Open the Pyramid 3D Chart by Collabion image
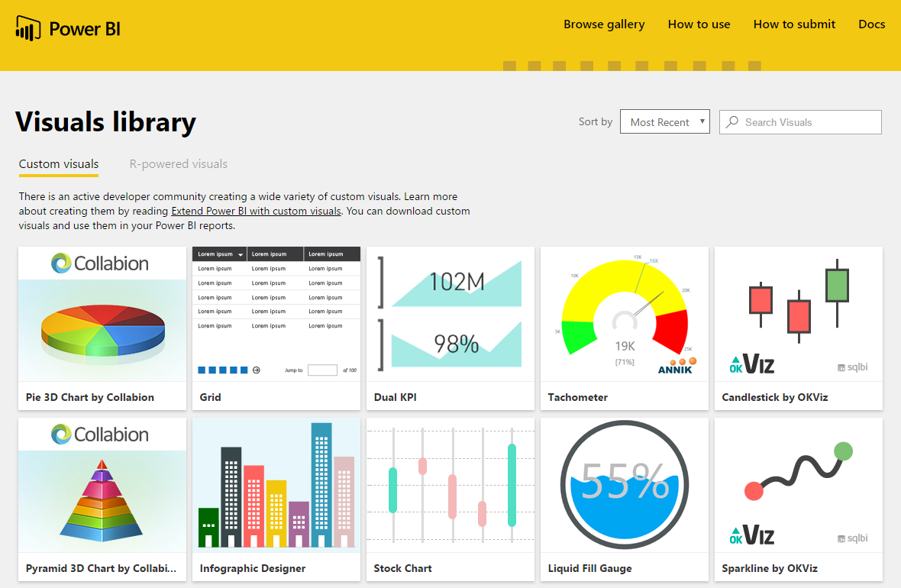The height and width of the screenshot is (588, 901). [x=102, y=485]
